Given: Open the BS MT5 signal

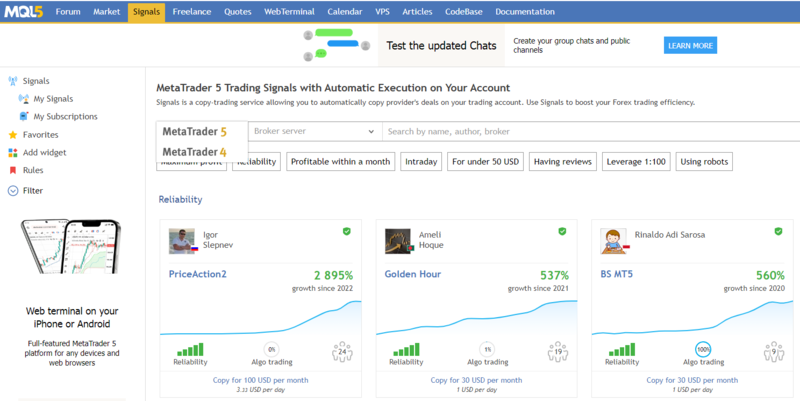Looking at the screenshot, I should 616,274.
